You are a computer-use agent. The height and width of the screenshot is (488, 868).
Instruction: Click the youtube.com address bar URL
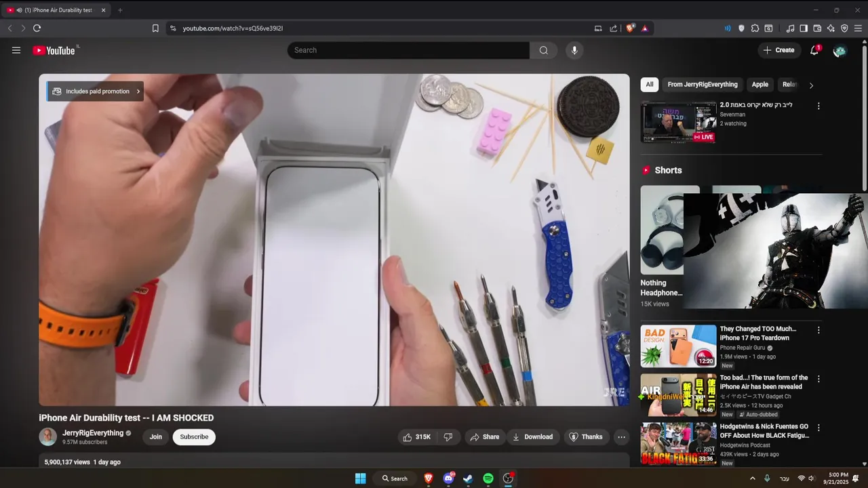point(233,28)
